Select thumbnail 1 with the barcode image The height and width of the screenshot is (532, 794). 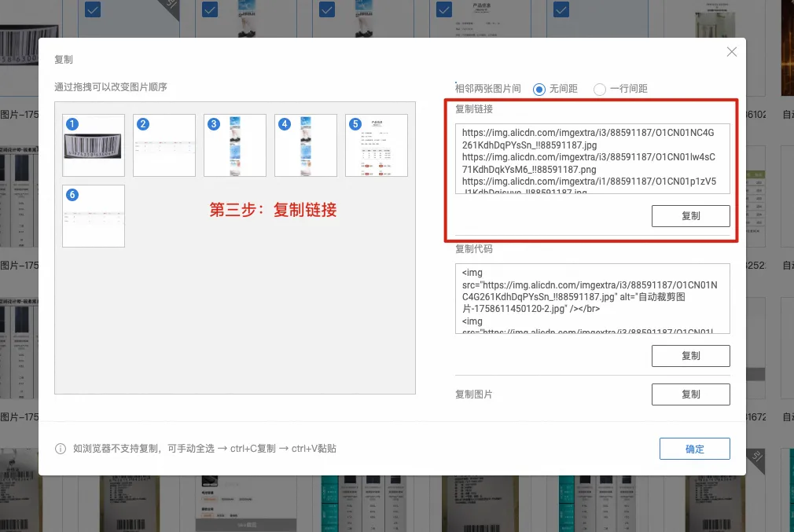(x=94, y=145)
